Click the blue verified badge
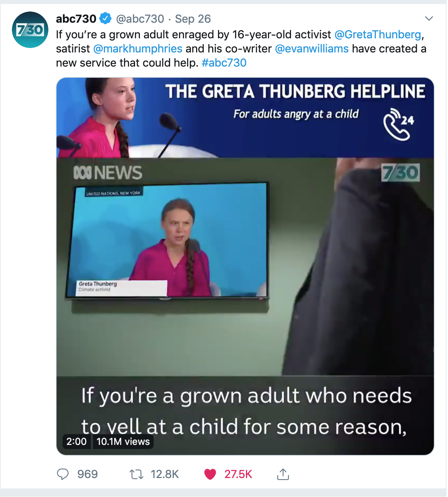This screenshot has height=497, width=448. pyautogui.click(x=106, y=18)
